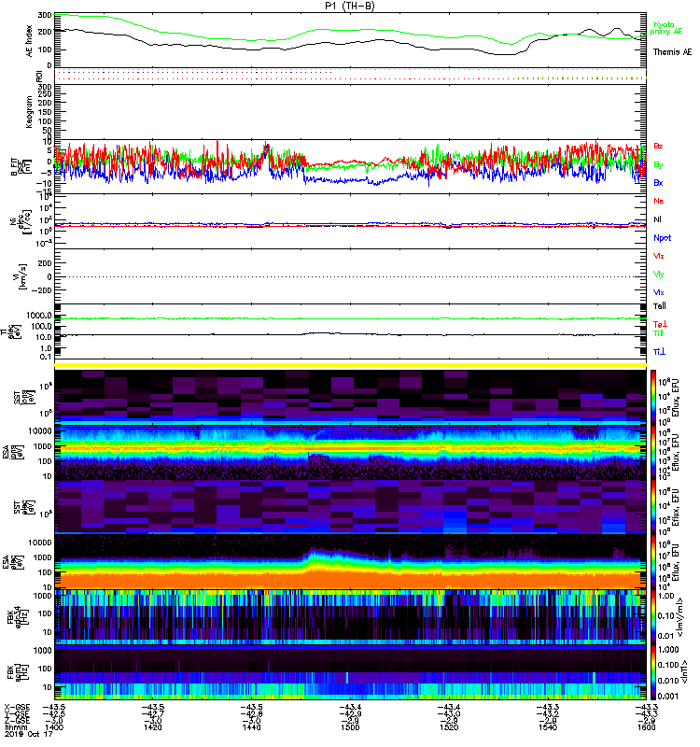Click the hhmm row label

click(15, 727)
